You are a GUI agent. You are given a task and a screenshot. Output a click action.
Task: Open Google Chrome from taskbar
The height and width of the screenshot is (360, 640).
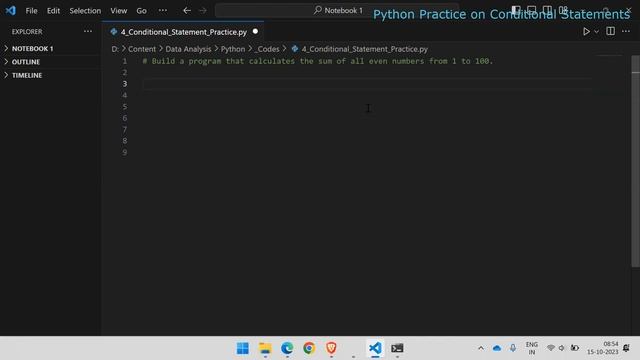[x=309, y=348]
